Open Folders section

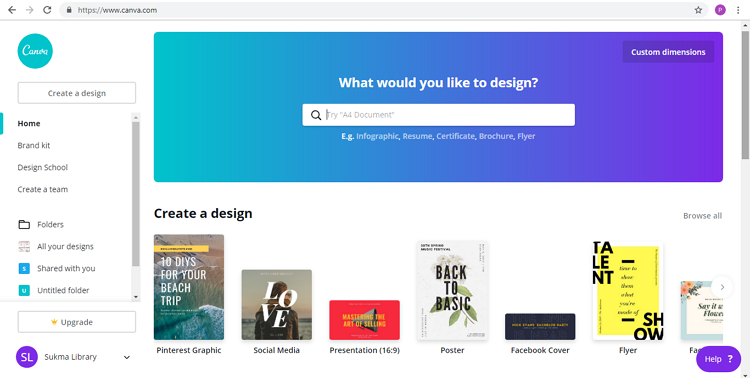click(x=50, y=224)
